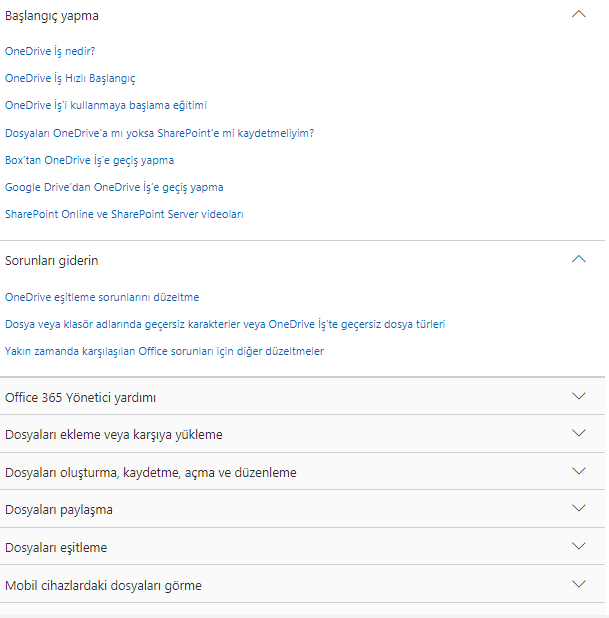The height and width of the screenshot is (618, 609).
Task: Open Yakın zamanda karşılaşılan Office sorunları link
Action: pos(164,351)
